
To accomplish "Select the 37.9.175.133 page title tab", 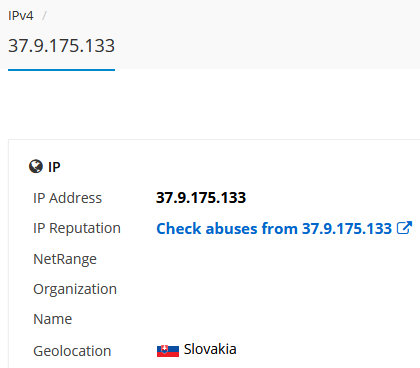I will [61, 46].
